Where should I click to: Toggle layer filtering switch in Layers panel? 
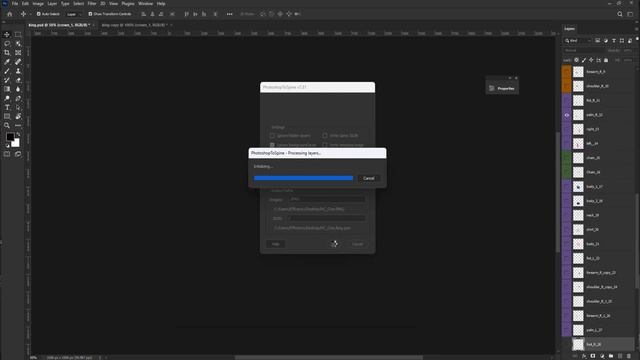(637, 40)
